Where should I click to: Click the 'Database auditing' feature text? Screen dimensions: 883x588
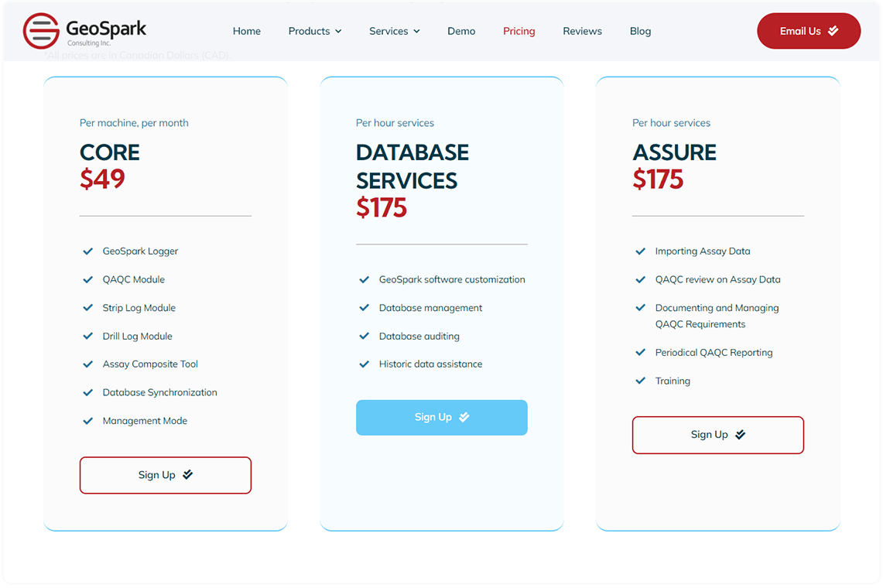click(419, 337)
